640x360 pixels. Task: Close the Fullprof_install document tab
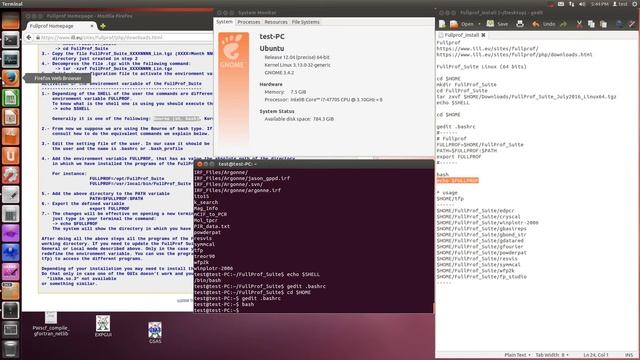pyautogui.click(x=484, y=36)
